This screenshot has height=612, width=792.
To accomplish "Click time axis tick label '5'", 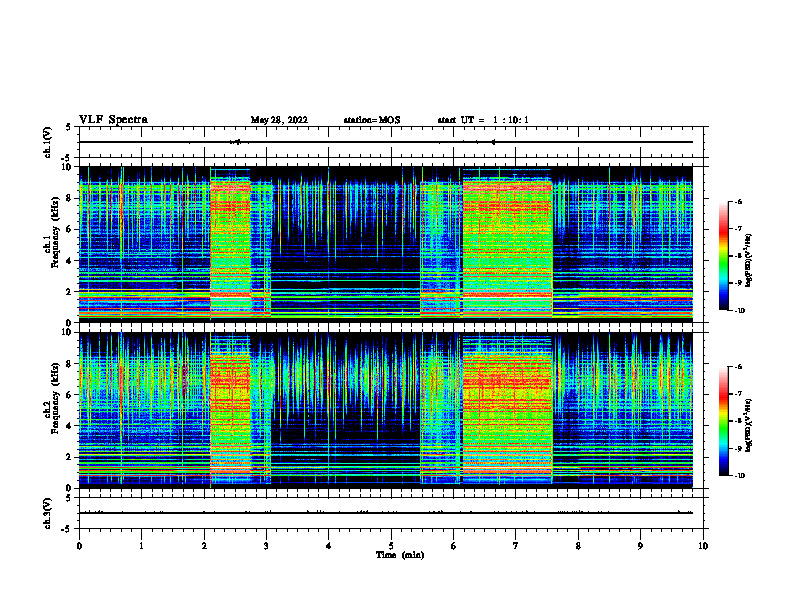I will (391, 546).
